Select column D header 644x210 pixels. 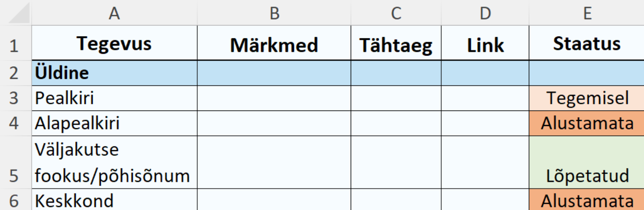click(x=485, y=13)
